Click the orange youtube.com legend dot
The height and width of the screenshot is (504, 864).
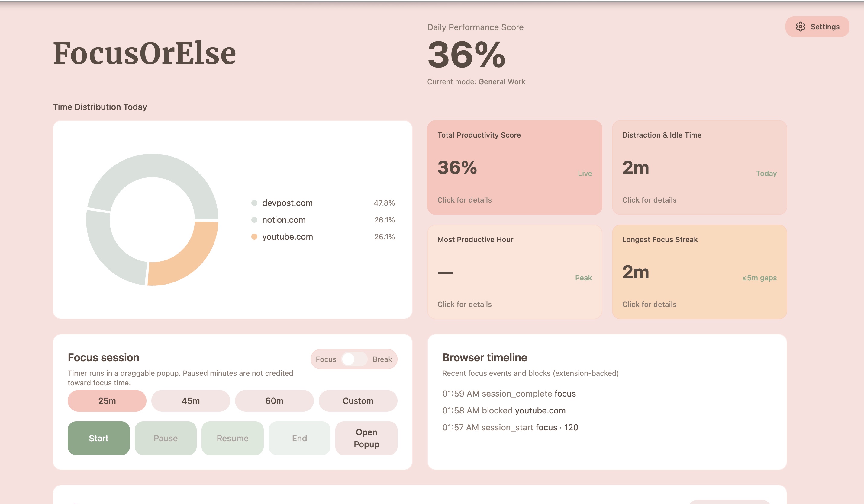click(254, 237)
